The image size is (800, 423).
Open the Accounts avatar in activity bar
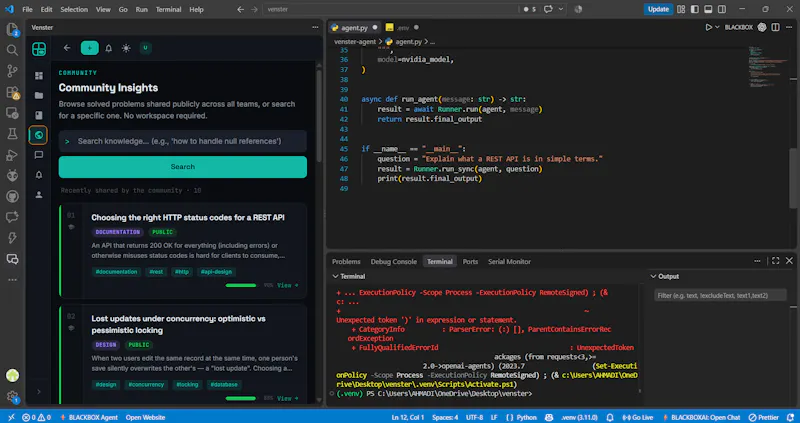[x=12, y=376]
